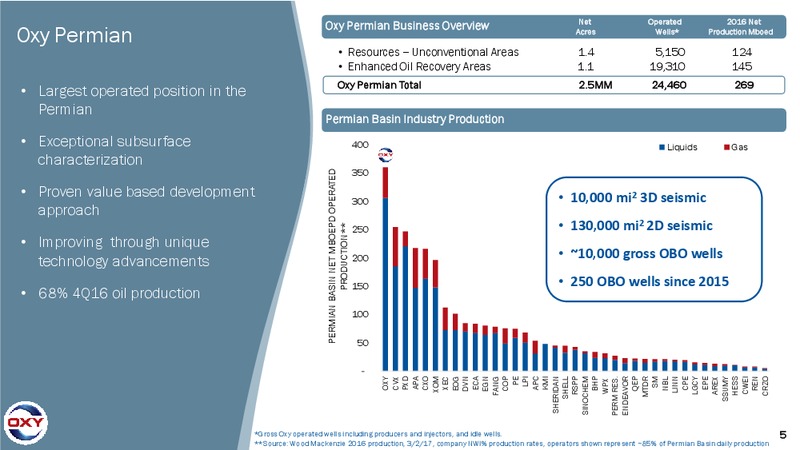
Task: Click the bullet about unique technology advancements
Action: coord(123,251)
